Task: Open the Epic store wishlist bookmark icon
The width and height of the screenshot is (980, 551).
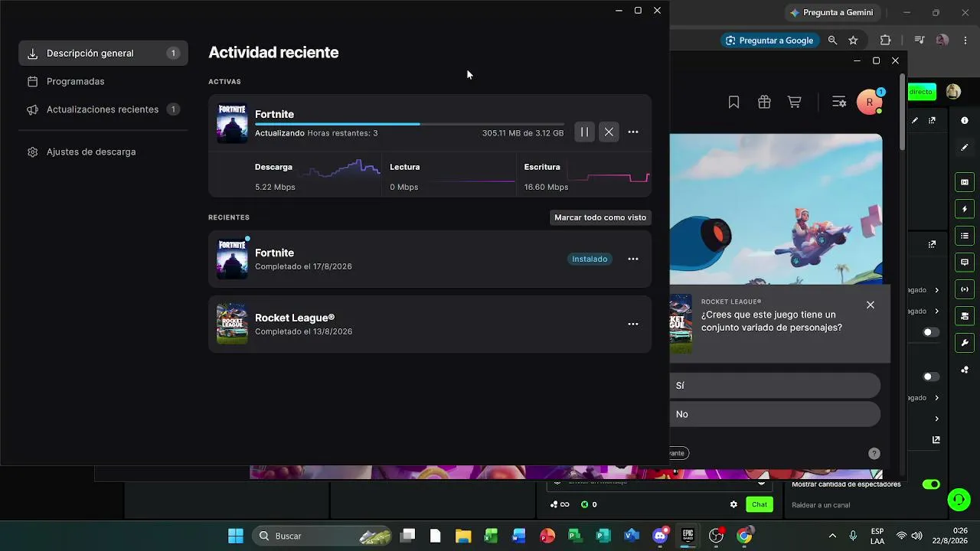Action: coord(733,103)
